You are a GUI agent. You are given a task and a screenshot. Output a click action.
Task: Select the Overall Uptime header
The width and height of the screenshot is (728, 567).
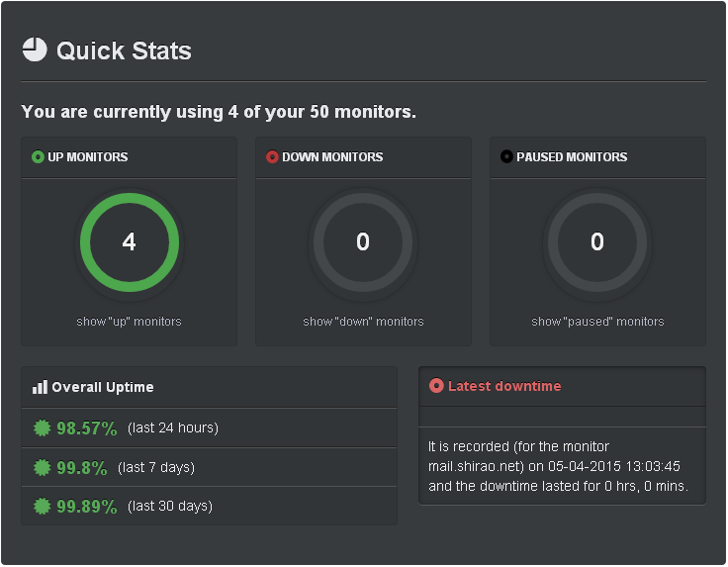tap(210, 387)
